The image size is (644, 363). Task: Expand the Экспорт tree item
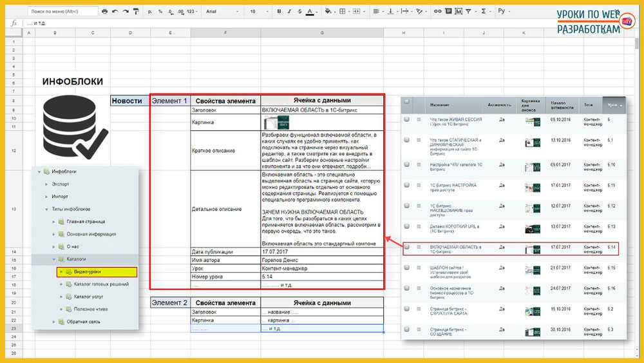(x=47, y=184)
